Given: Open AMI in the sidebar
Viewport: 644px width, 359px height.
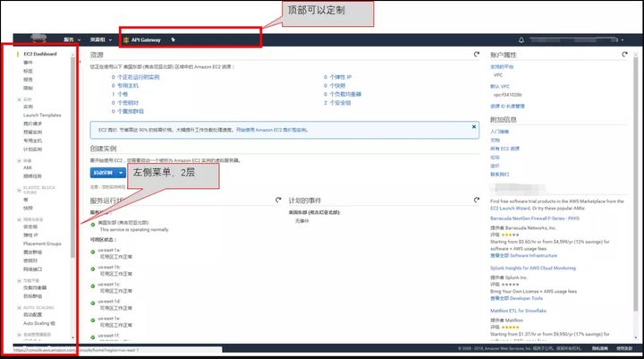Looking at the screenshot, I should click(28, 167).
